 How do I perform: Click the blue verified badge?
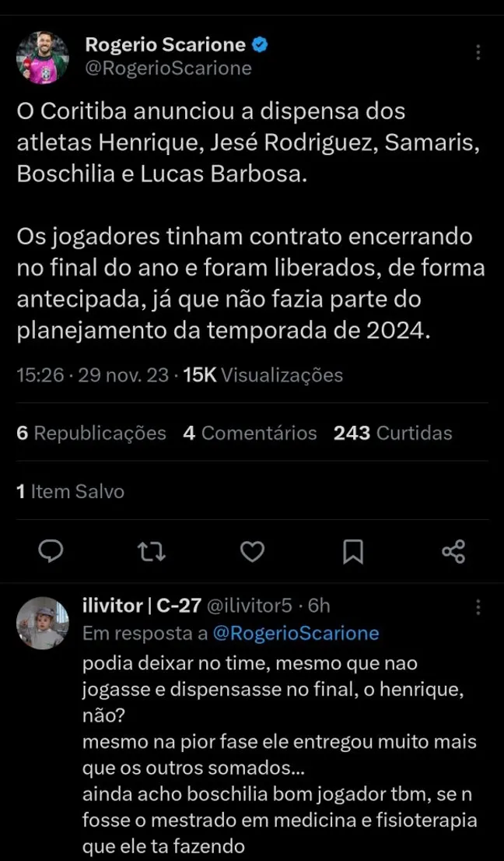point(261,45)
